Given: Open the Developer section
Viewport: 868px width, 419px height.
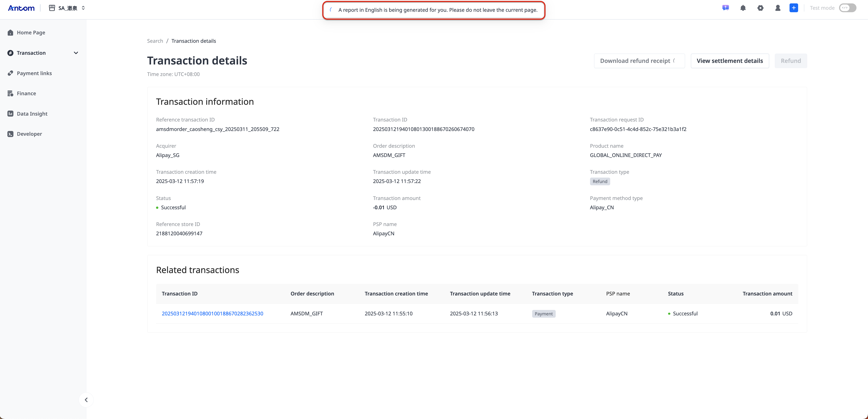Looking at the screenshot, I should (30, 134).
